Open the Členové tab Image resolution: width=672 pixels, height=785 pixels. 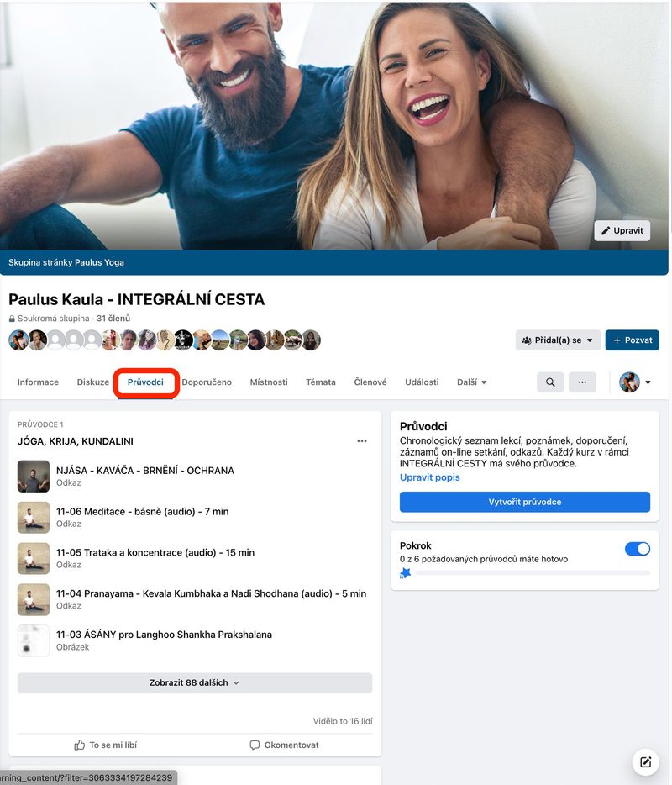pyautogui.click(x=370, y=382)
